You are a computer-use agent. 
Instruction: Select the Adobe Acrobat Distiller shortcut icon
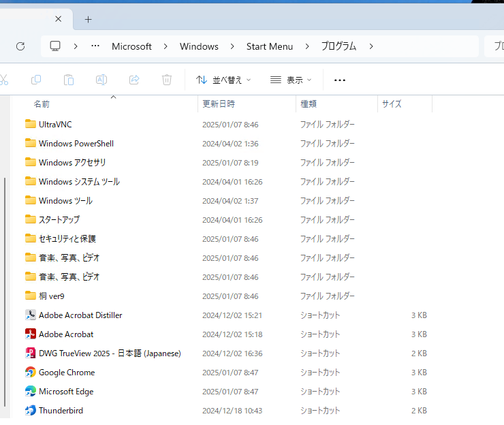coord(31,315)
